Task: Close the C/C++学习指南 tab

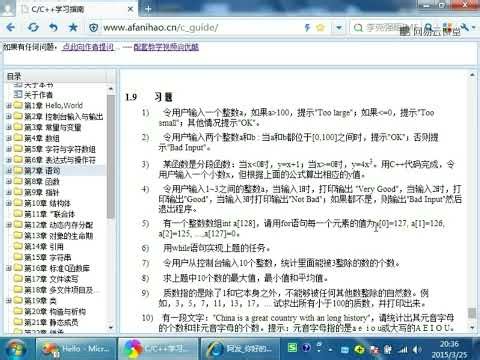Action: coord(131,9)
